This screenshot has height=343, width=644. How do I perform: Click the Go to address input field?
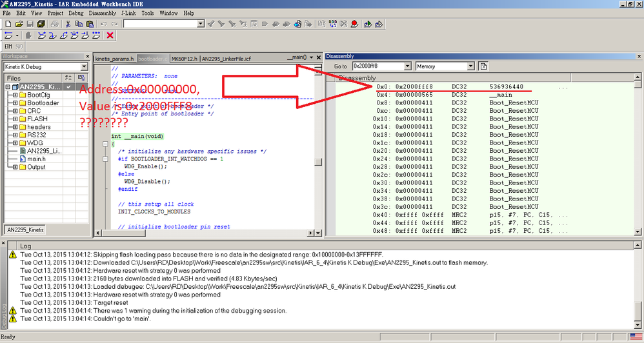click(x=378, y=66)
